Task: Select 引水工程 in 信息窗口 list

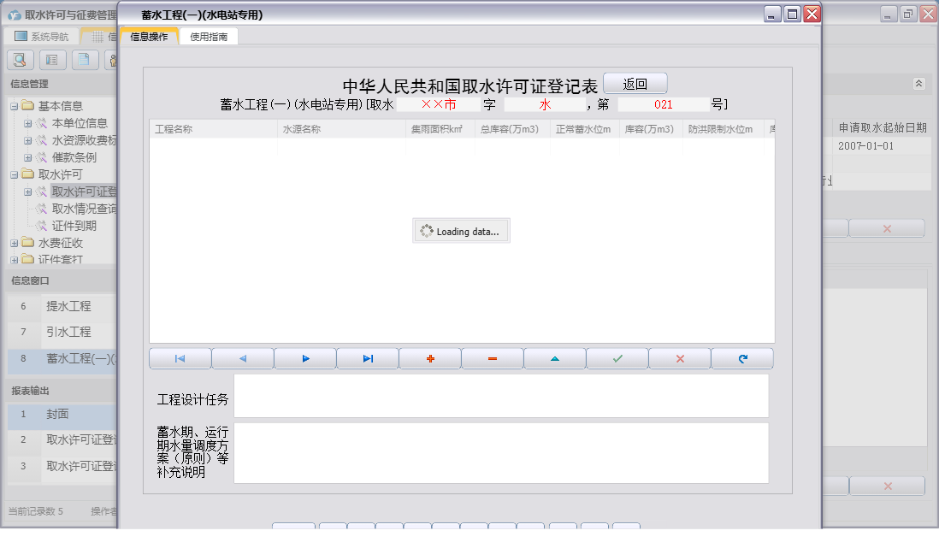Action: 68,332
